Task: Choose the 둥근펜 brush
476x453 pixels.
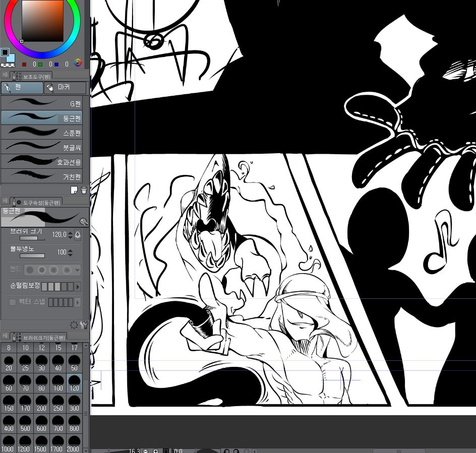Action: (42, 118)
